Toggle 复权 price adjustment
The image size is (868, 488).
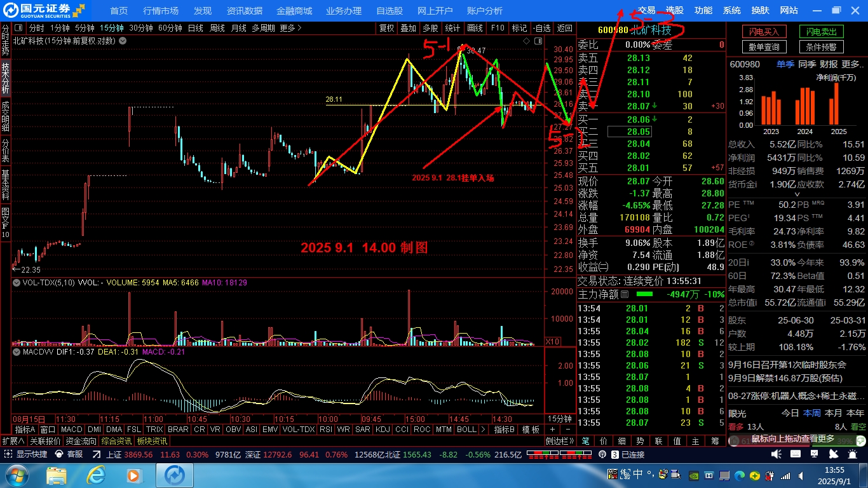[386, 28]
